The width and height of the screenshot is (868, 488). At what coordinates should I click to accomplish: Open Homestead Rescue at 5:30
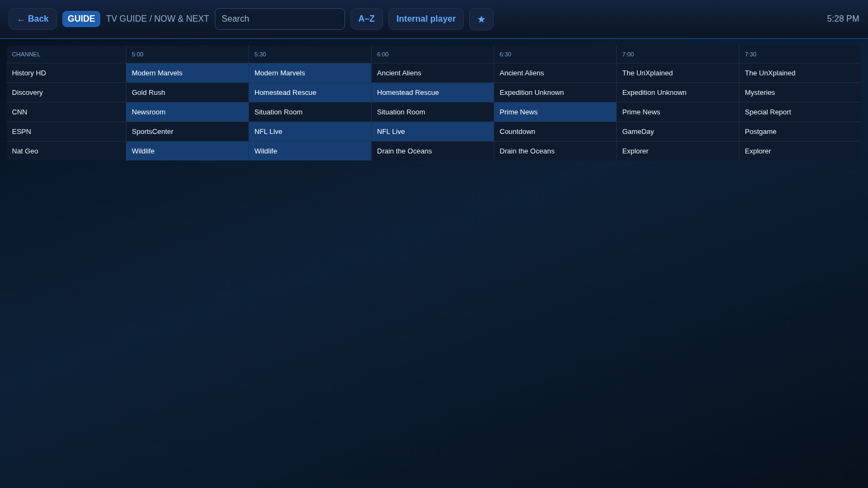(x=310, y=93)
